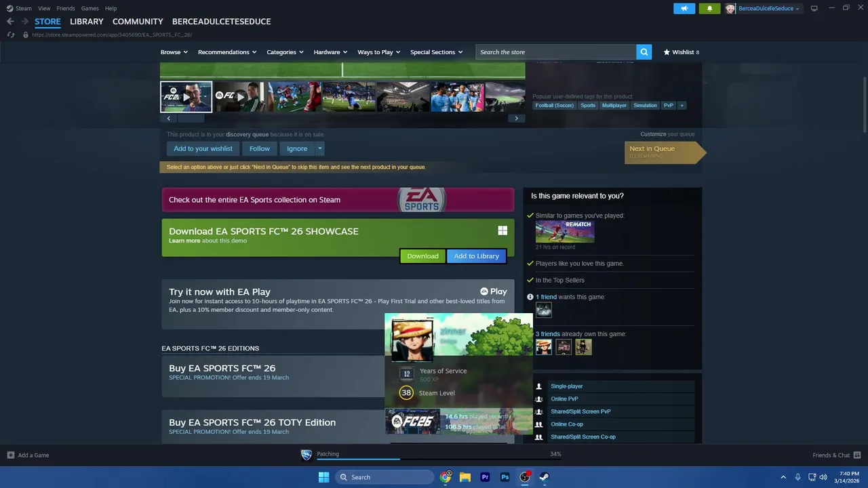Click the Online PvP feature link
This screenshot has height=488, width=868.
point(564,399)
